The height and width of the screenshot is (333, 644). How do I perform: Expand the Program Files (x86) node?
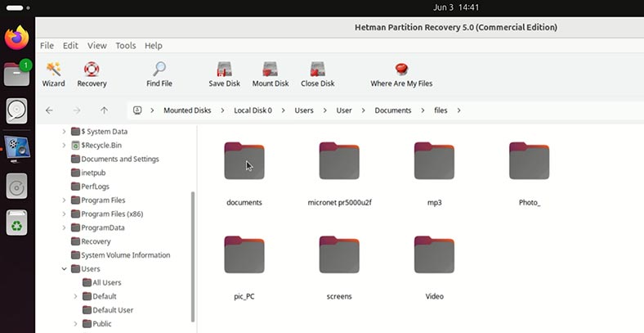(64, 214)
